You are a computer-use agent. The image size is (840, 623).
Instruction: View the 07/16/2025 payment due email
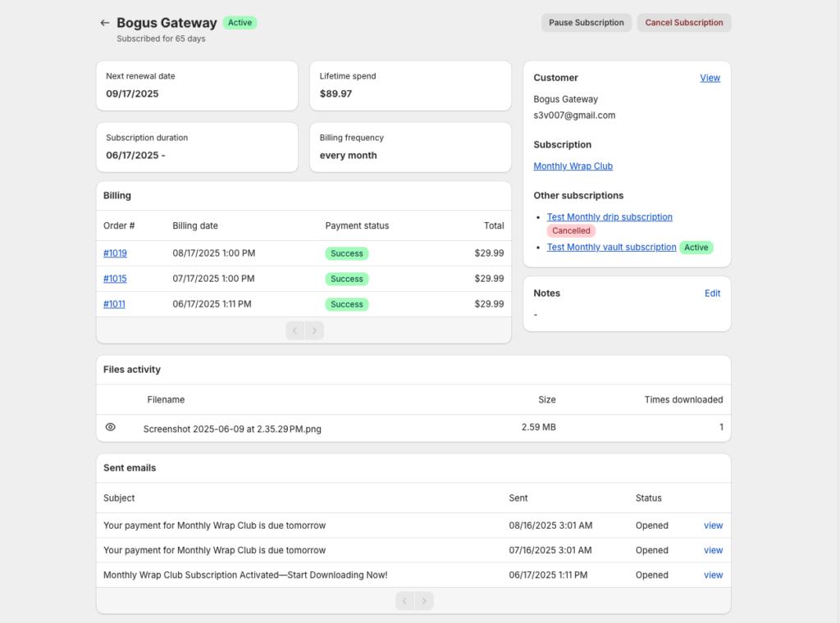pyautogui.click(x=713, y=550)
